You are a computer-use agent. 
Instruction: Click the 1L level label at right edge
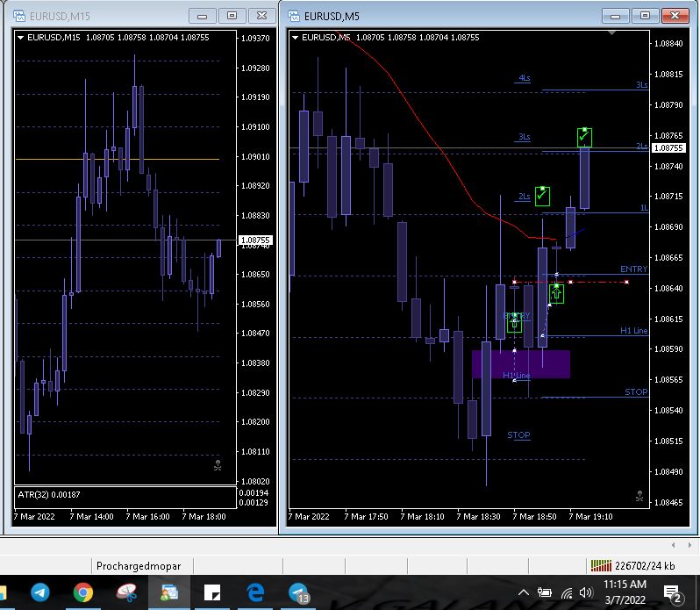644,208
